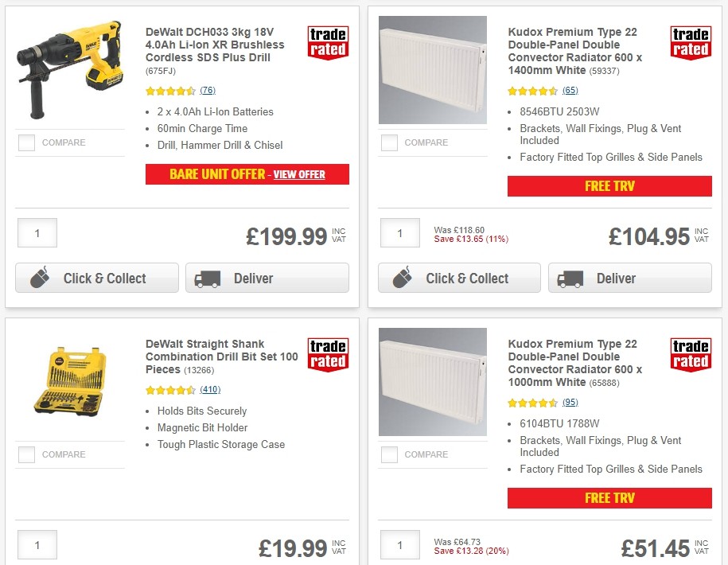The height and width of the screenshot is (565, 728).
Task: Check COMPARE for the DeWalt drill bit set
Action: point(26,454)
